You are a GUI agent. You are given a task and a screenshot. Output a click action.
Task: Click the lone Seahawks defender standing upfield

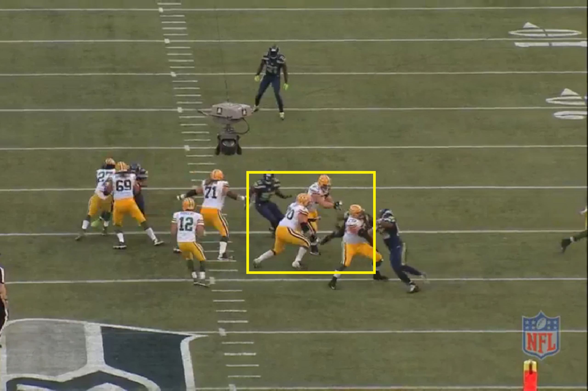[271, 82]
